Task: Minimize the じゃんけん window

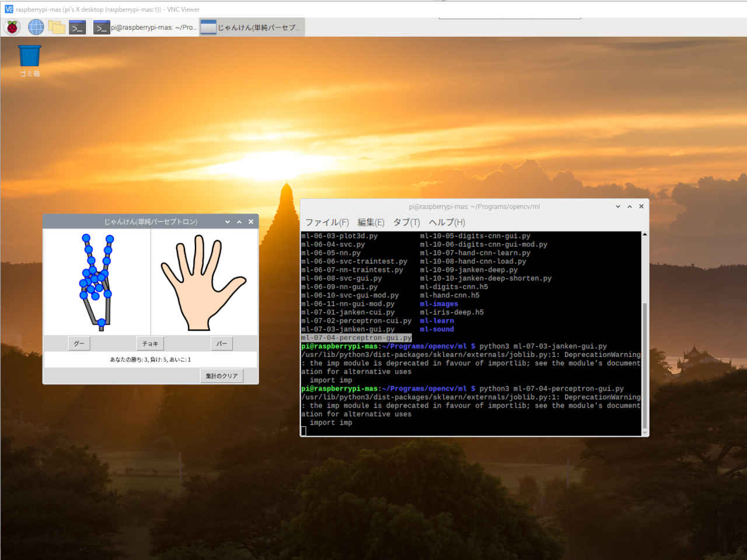Action: point(228,222)
